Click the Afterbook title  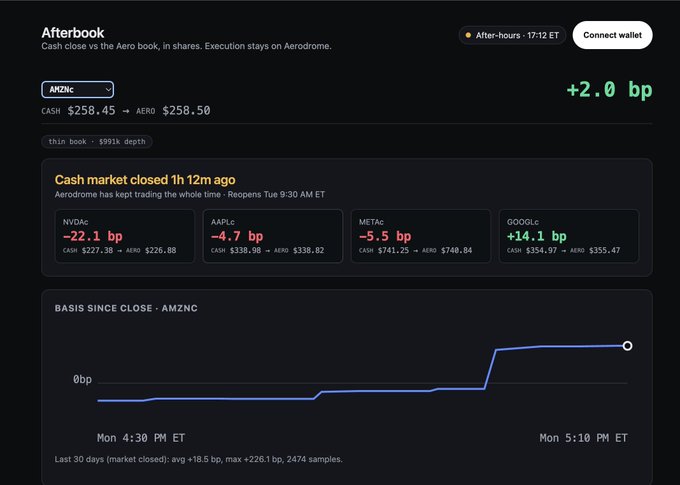[73, 33]
